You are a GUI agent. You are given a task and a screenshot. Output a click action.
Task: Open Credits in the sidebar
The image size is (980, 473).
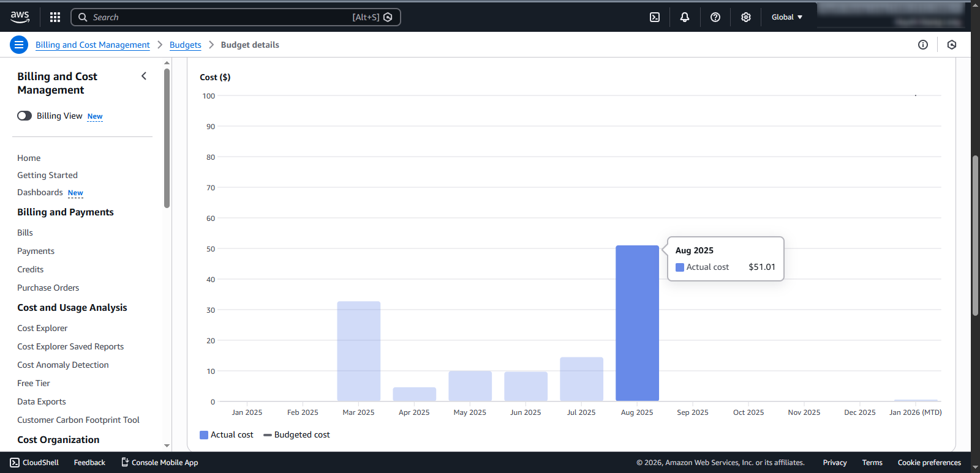[30, 269]
